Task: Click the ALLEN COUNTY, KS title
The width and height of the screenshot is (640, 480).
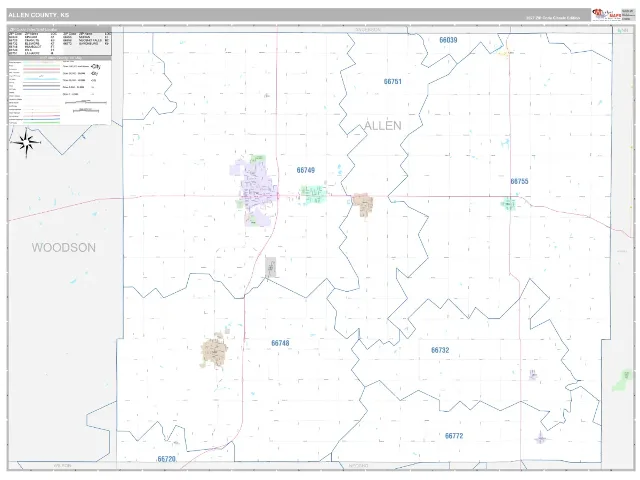Action: [x=39, y=15]
